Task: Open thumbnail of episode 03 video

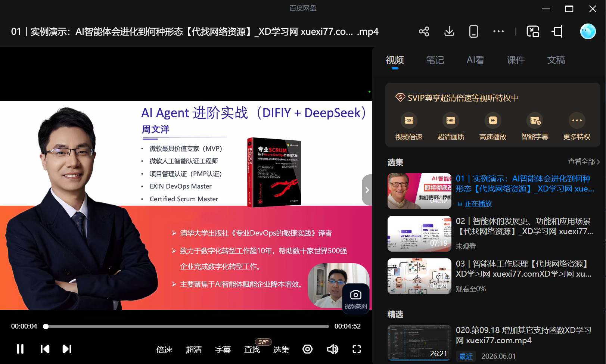Action: click(419, 276)
